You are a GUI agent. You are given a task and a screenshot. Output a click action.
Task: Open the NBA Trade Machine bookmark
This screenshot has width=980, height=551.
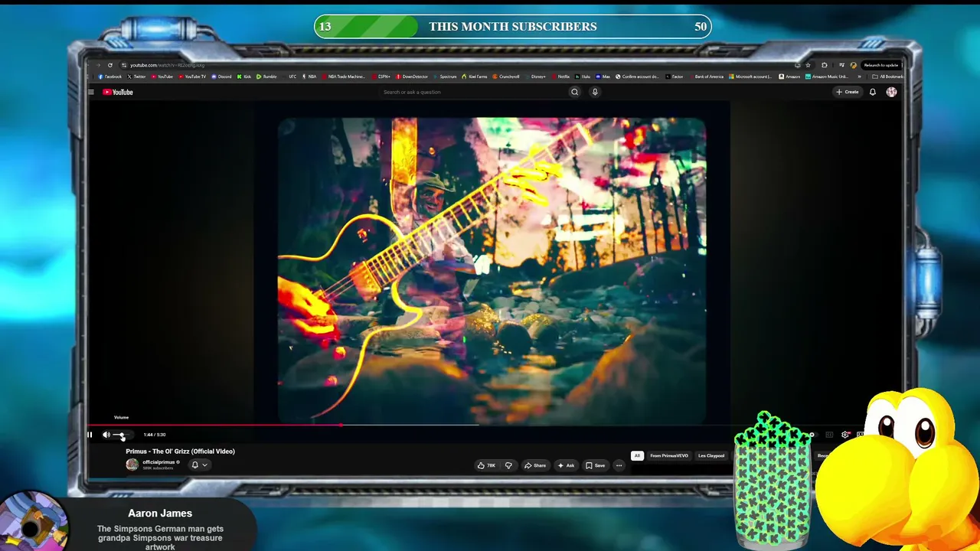click(x=344, y=77)
